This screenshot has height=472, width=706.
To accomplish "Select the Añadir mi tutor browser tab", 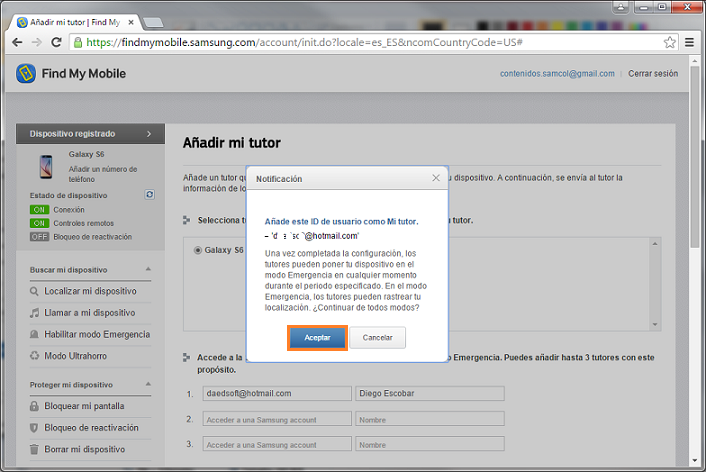I will 74,22.
